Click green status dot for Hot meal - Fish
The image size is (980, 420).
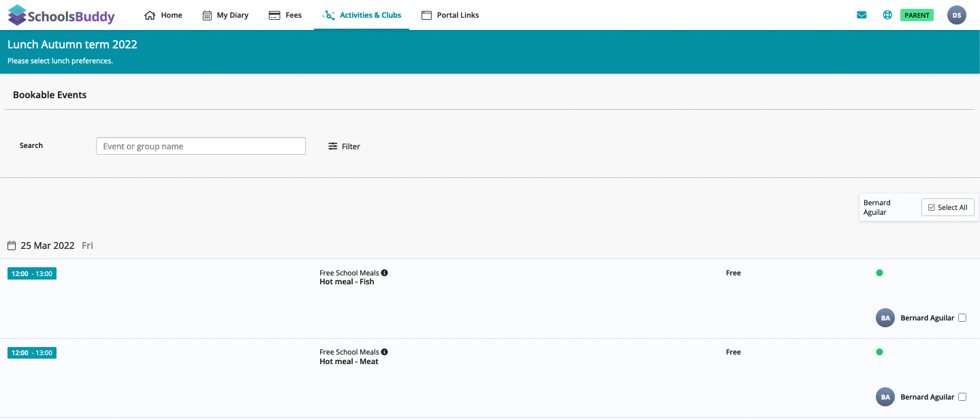click(879, 273)
